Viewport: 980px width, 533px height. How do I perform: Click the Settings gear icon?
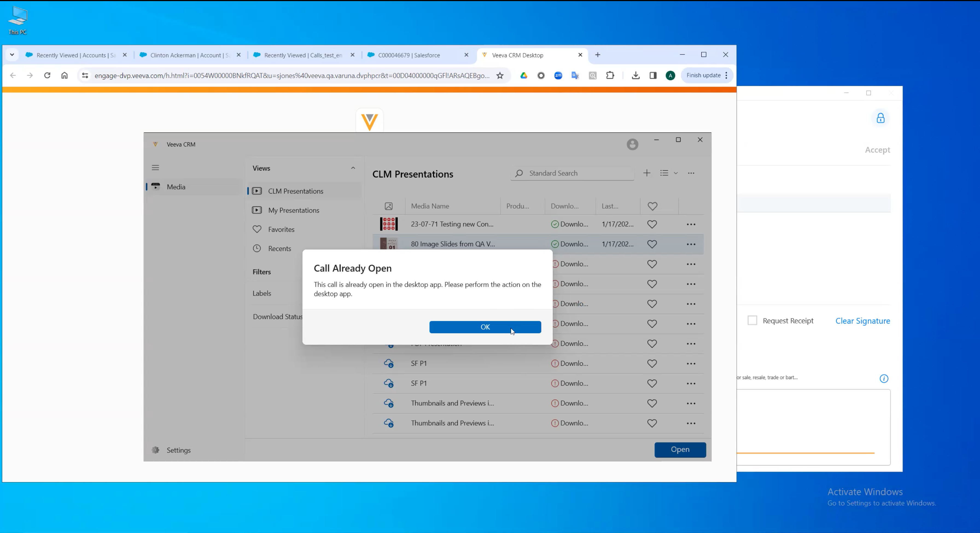[156, 450]
